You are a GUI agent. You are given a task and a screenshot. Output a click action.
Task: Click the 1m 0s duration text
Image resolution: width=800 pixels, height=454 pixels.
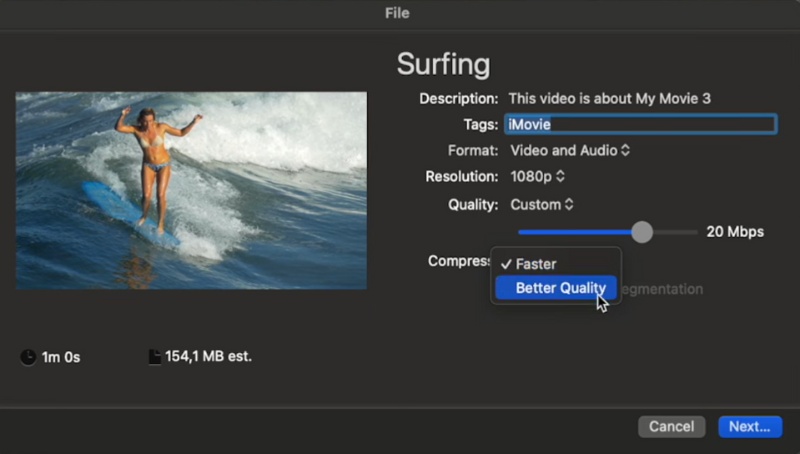click(x=60, y=357)
